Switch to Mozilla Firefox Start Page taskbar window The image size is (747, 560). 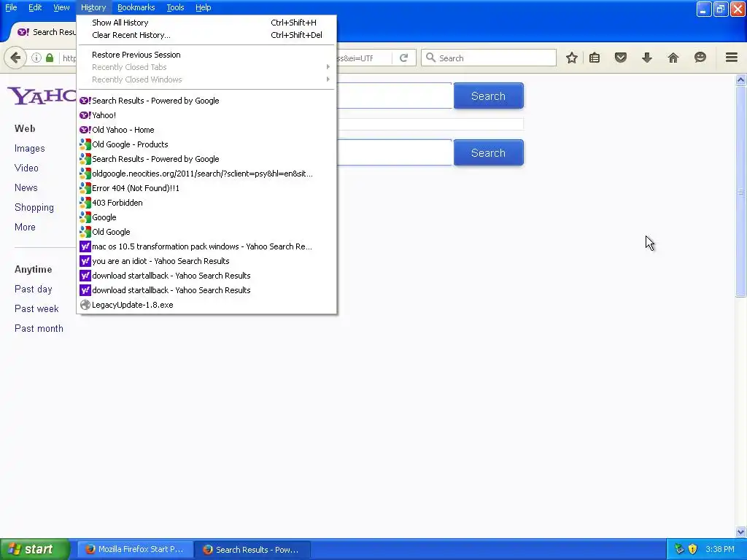click(x=135, y=549)
